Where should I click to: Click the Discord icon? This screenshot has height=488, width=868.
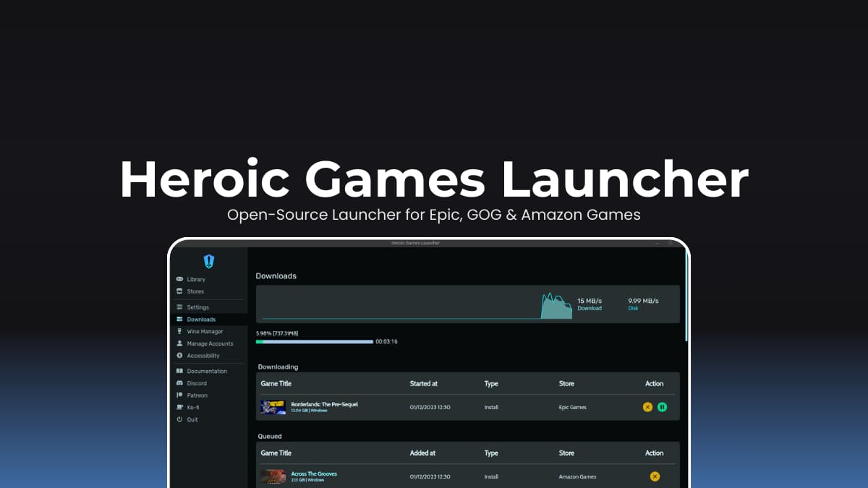179,383
